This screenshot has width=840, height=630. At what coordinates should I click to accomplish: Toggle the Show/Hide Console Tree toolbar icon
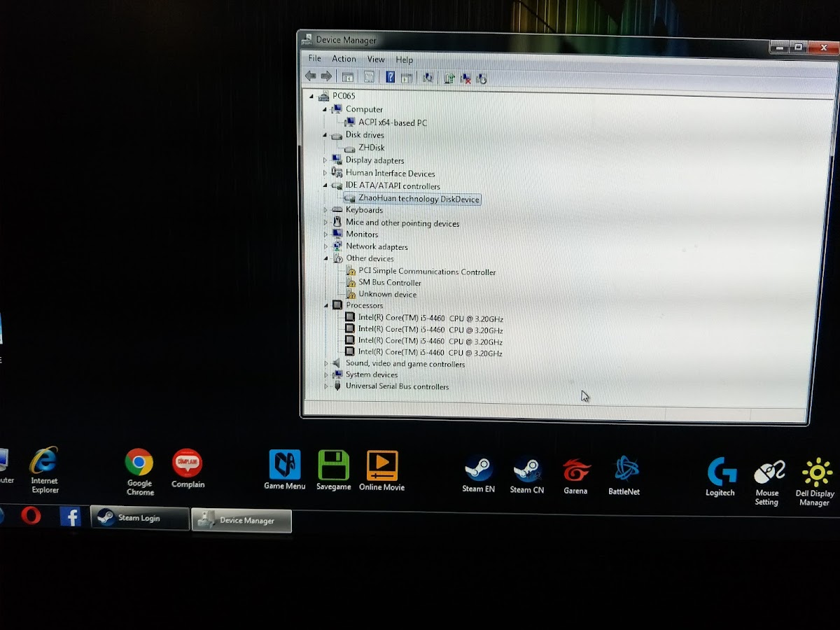pos(348,77)
